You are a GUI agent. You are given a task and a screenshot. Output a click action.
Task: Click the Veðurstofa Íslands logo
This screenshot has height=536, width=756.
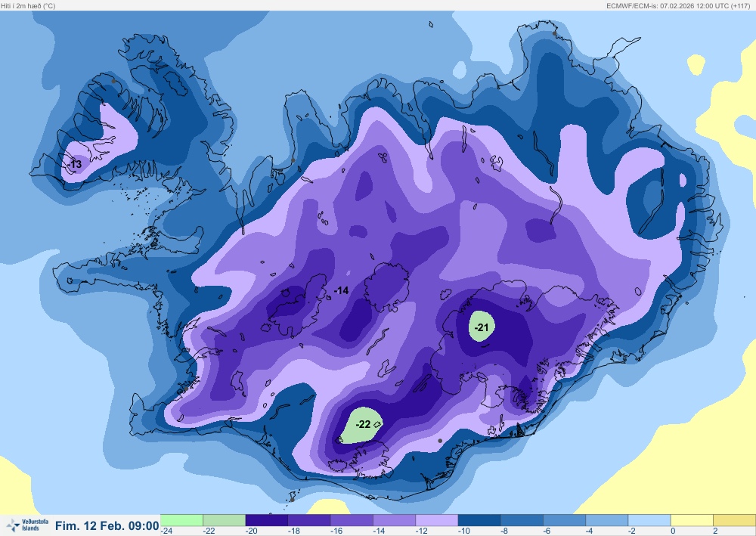click(x=27, y=525)
